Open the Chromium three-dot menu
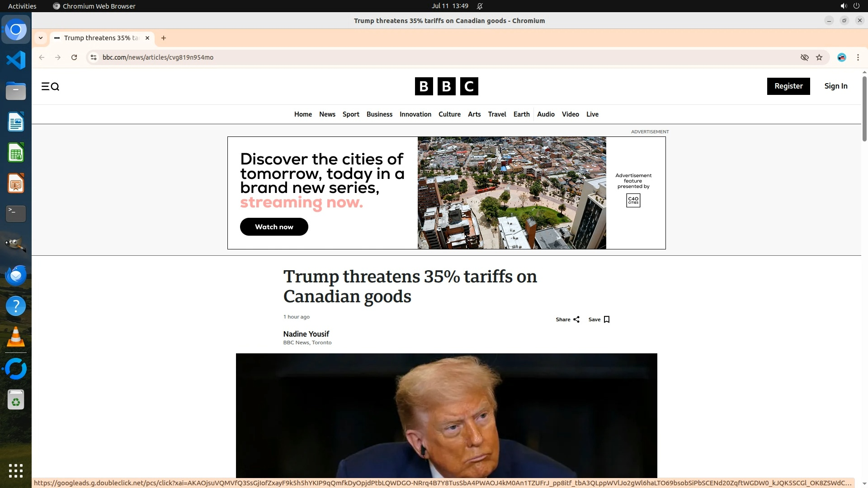 tap(858, 57)
